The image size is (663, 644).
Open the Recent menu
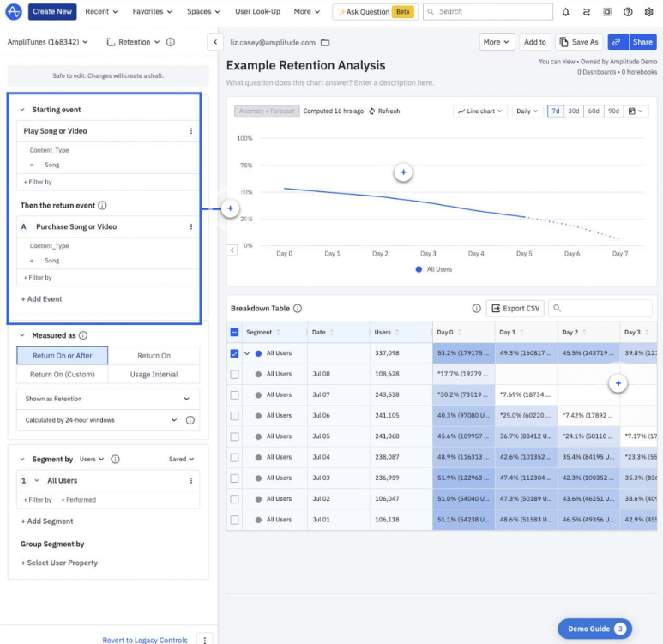[101, 11]
